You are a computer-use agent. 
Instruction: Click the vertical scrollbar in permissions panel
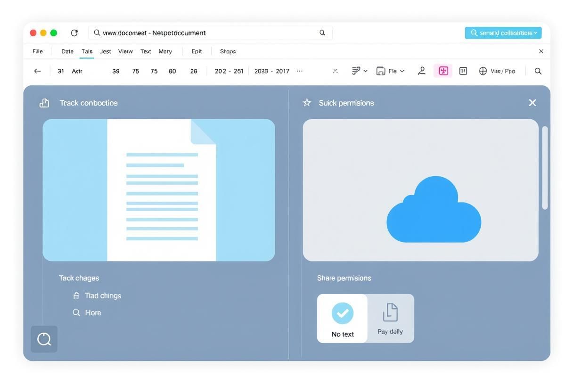545,168
